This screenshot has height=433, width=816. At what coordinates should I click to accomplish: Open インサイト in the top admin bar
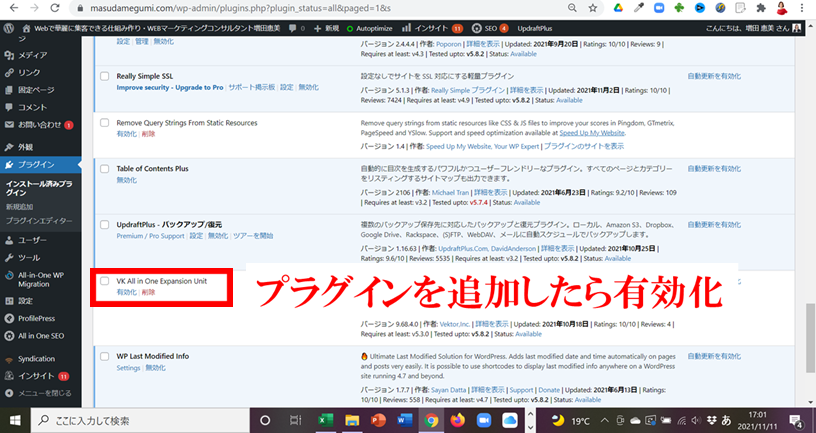(x=432, y=28)
